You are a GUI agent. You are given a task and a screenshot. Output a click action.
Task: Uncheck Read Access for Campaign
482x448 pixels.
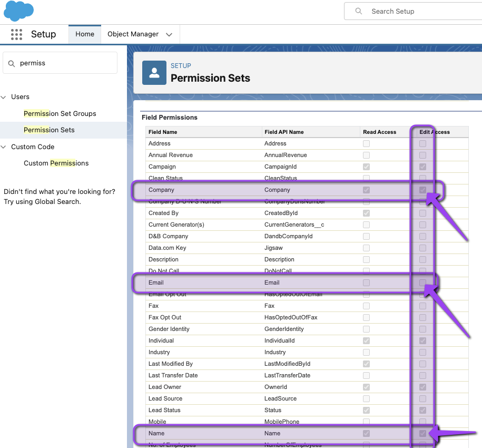tap(366, 167)
